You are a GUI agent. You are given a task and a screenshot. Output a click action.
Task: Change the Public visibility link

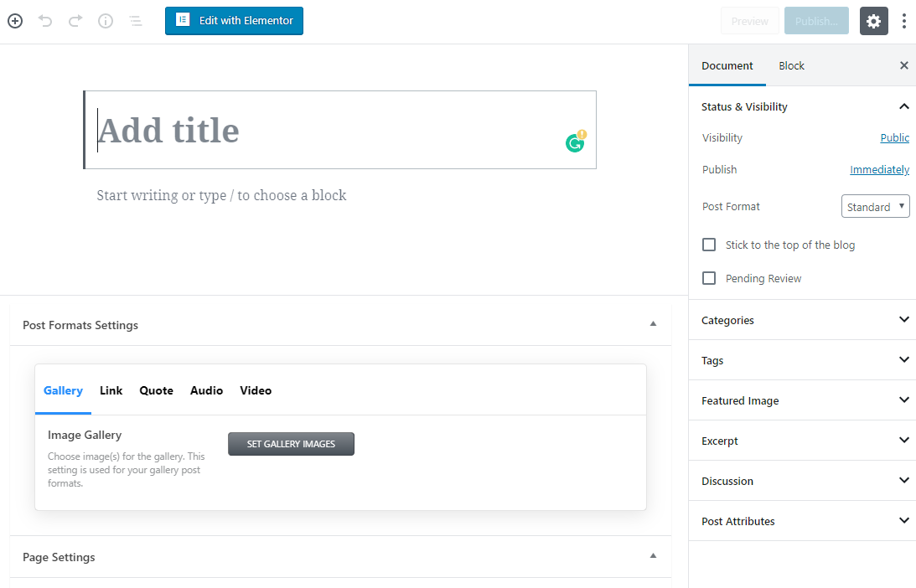[x=894, y=138]
